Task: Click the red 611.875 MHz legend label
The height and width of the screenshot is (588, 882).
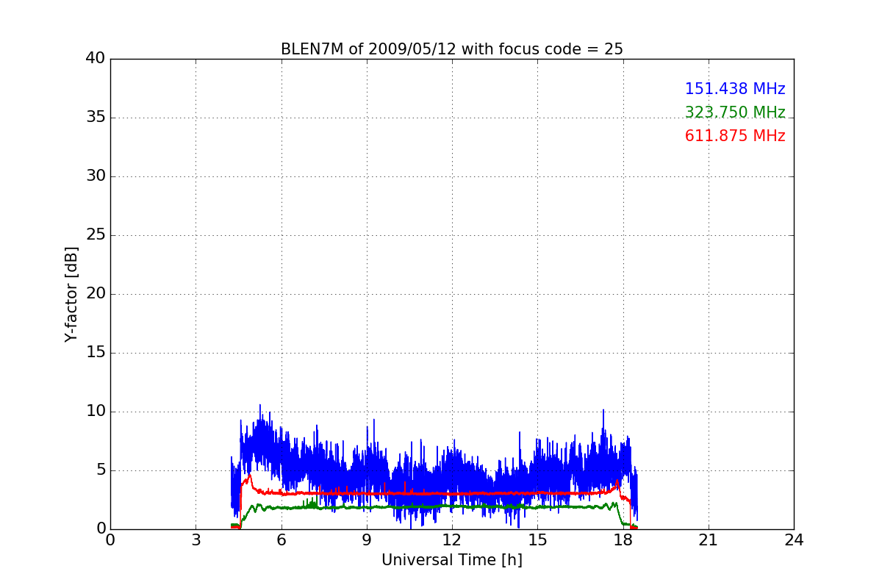Action: [734, 136]
